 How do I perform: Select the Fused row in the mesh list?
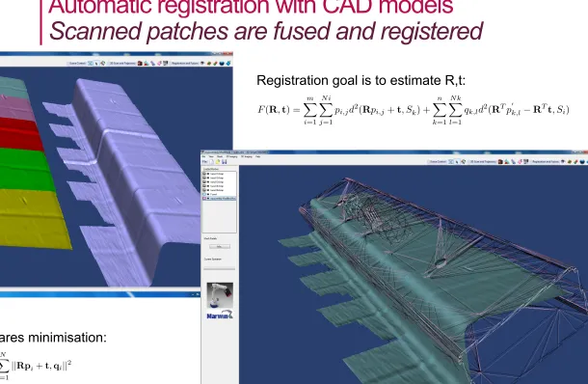click(220, 194)
